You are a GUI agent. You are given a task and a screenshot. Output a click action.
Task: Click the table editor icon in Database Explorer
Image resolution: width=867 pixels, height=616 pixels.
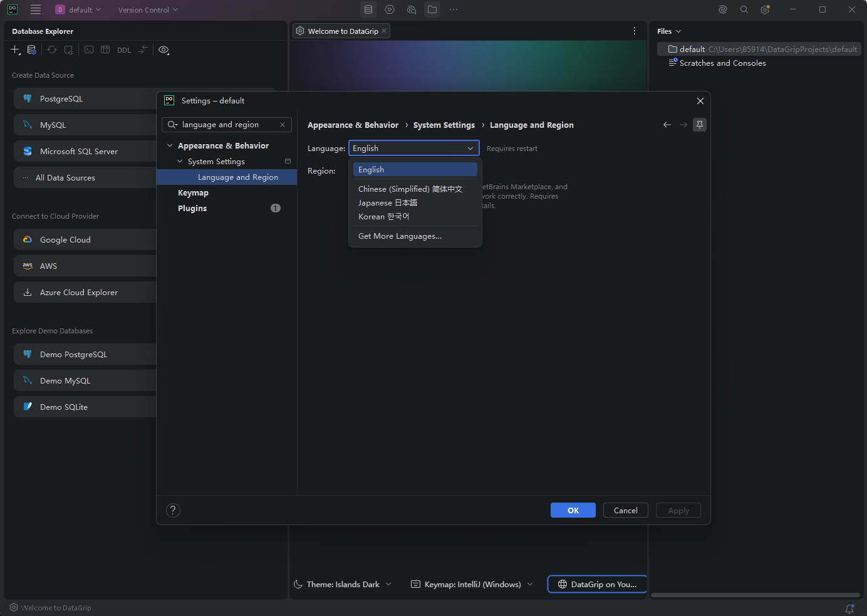(x=105, y=50)
